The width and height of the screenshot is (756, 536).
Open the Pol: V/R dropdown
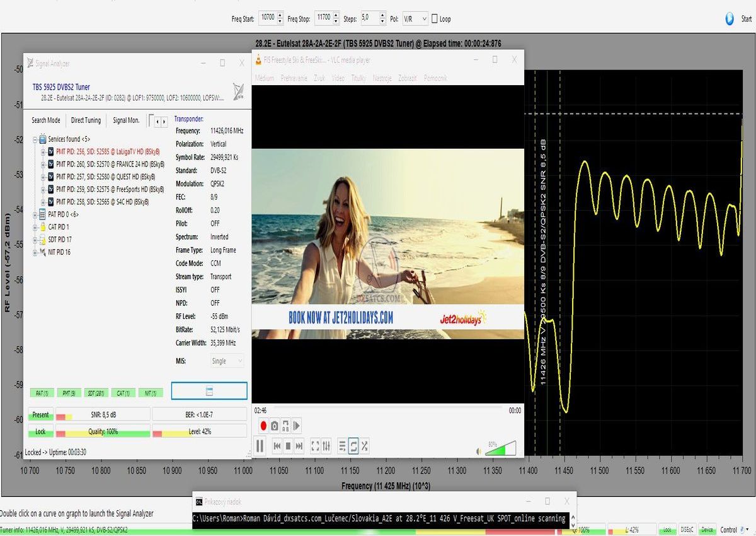[415, 19]
